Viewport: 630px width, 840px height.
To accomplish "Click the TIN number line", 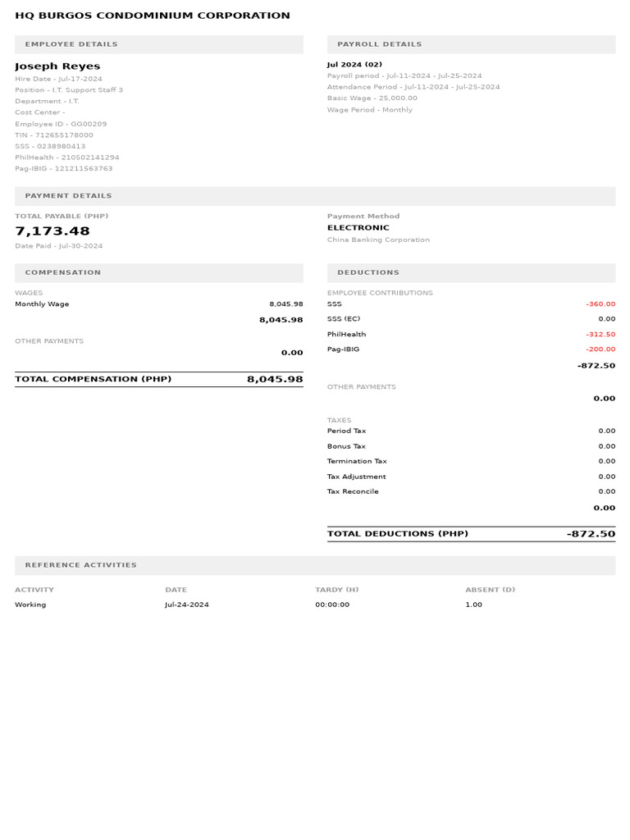I will (x=54, y=135).
